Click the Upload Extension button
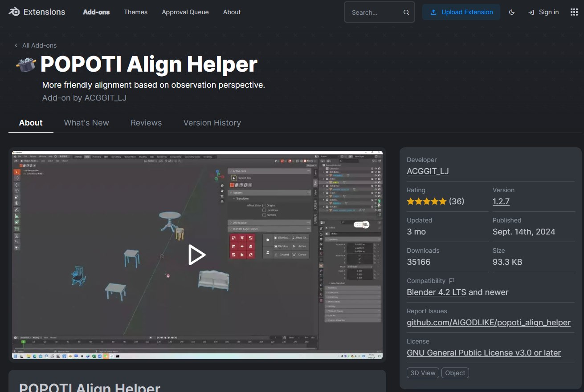This screenshot has width=584, height=392. pyautogui.click(x=461, y=12)
